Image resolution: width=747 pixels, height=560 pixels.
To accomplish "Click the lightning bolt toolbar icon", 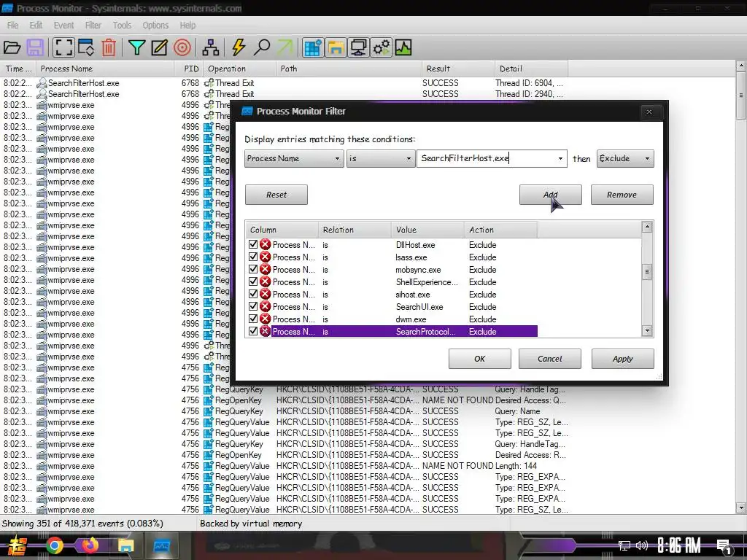I will (239, 47).
